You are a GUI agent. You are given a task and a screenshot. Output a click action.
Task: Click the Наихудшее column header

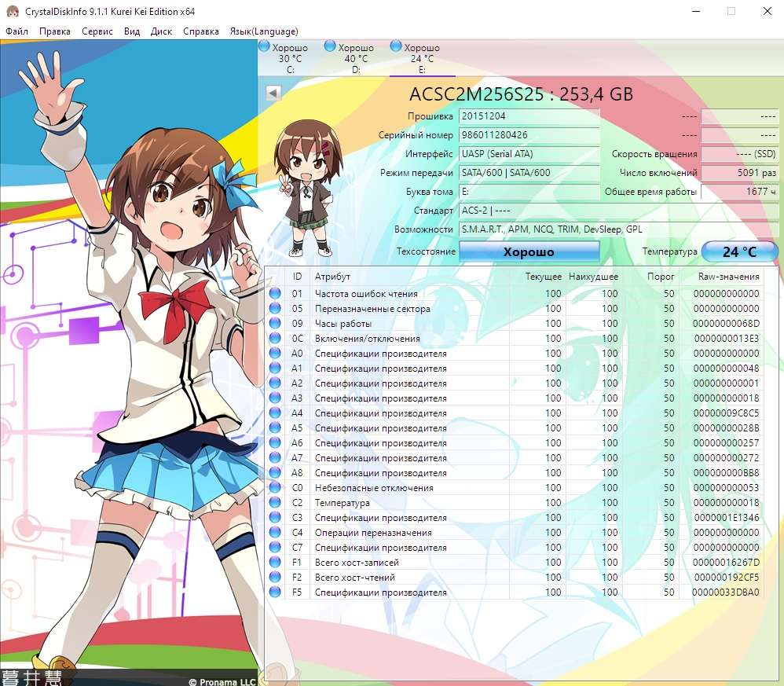coord(594,277)
